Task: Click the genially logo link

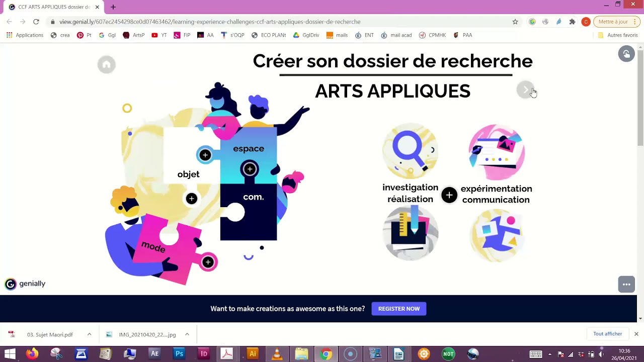Action: [25, 284]
